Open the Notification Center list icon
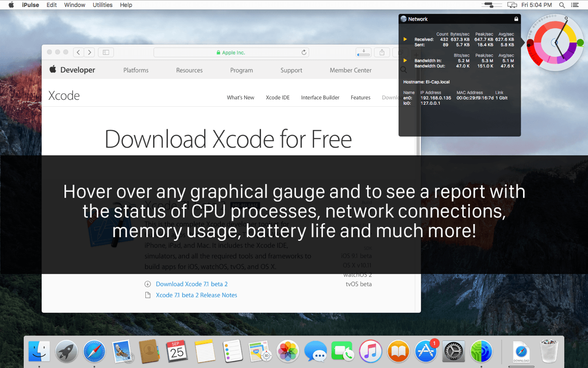The image size is (588, 368). 575,5
